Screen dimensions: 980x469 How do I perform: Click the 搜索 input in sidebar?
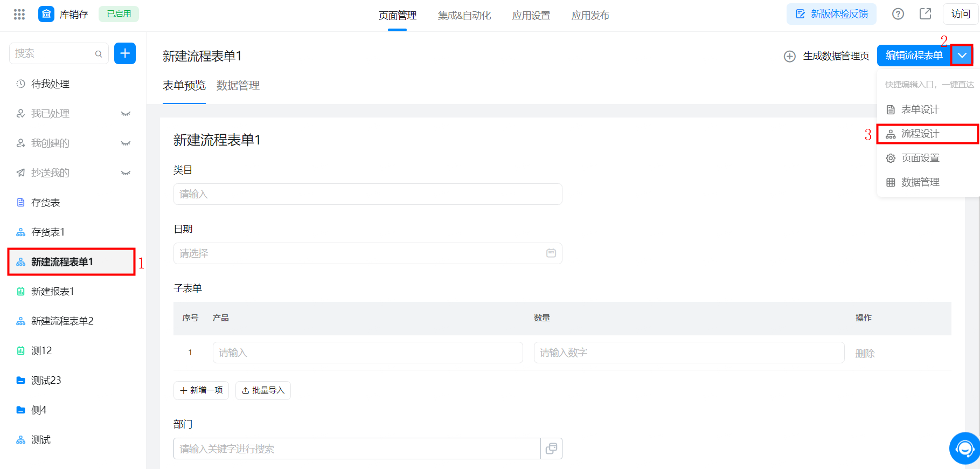(59, 53)
